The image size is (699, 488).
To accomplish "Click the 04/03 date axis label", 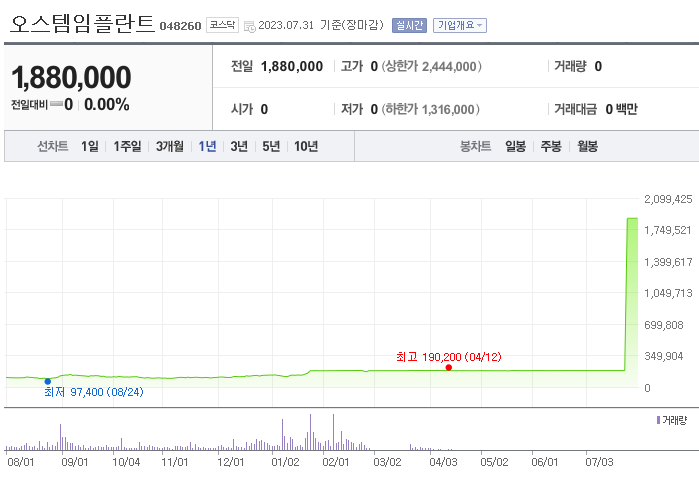I will (443, 462).
